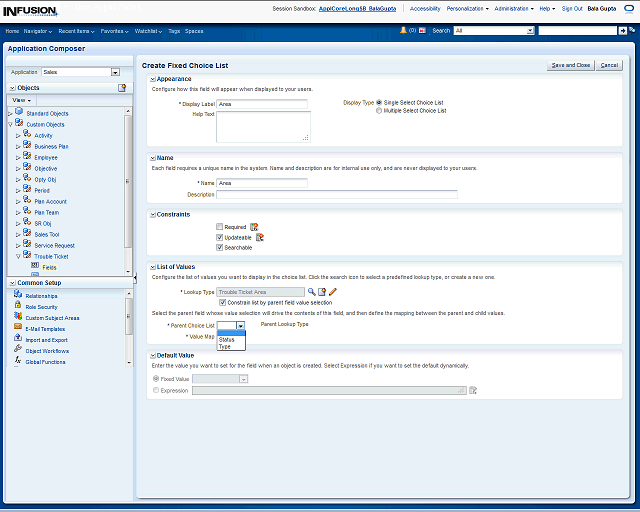
Task: Open the Role Security padlock icon
Action: point(18,307)
